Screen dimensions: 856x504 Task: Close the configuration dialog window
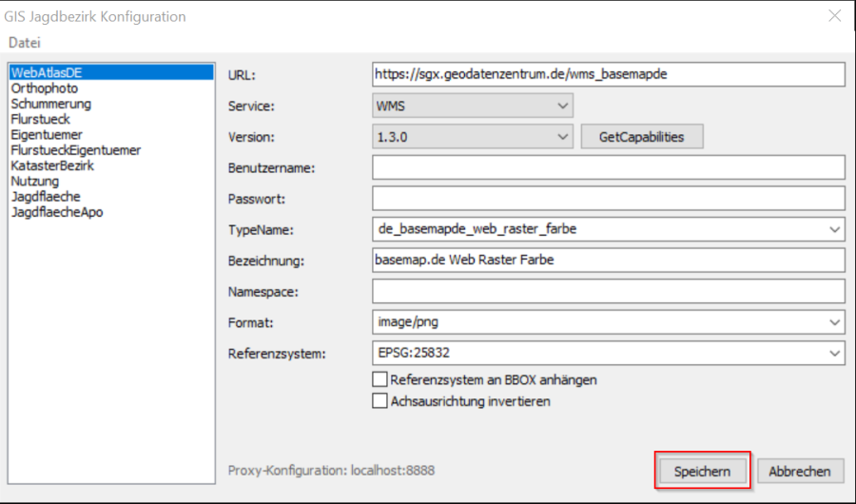click(834, 16)
